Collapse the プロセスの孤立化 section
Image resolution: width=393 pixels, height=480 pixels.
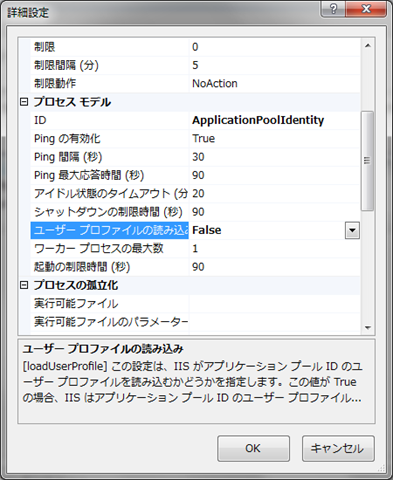24,285
